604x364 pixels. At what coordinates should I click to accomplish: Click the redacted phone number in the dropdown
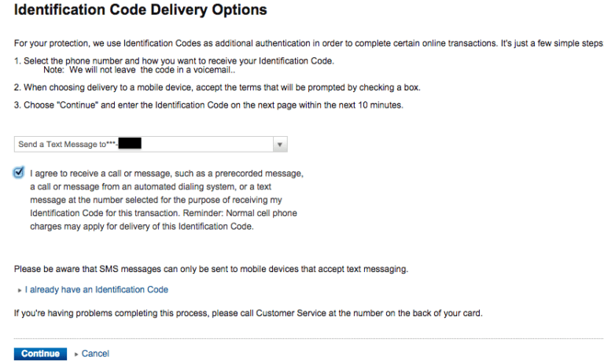(x=127, y=144)
